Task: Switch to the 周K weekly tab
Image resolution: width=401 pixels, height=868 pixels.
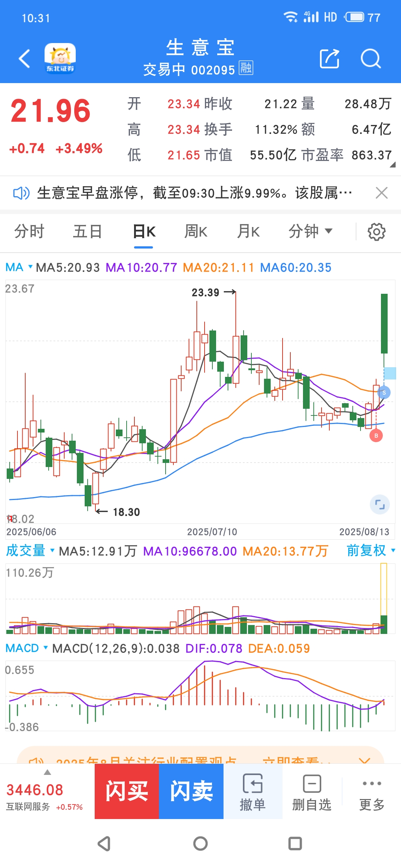Action: (196, 231)
